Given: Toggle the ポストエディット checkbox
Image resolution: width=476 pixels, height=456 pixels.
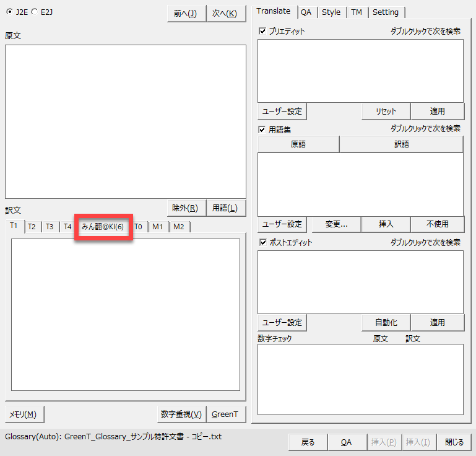Looking at the screenshot, I should 262,243.
